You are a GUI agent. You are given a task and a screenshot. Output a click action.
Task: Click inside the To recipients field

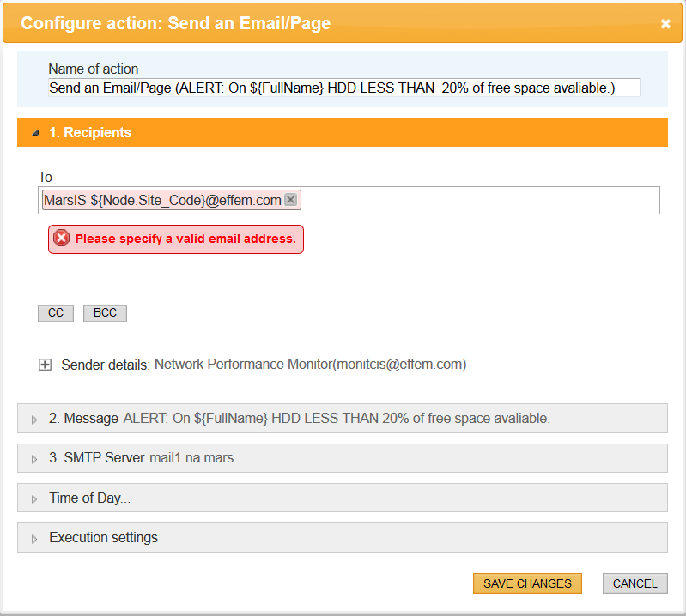[x=481, y=201]
